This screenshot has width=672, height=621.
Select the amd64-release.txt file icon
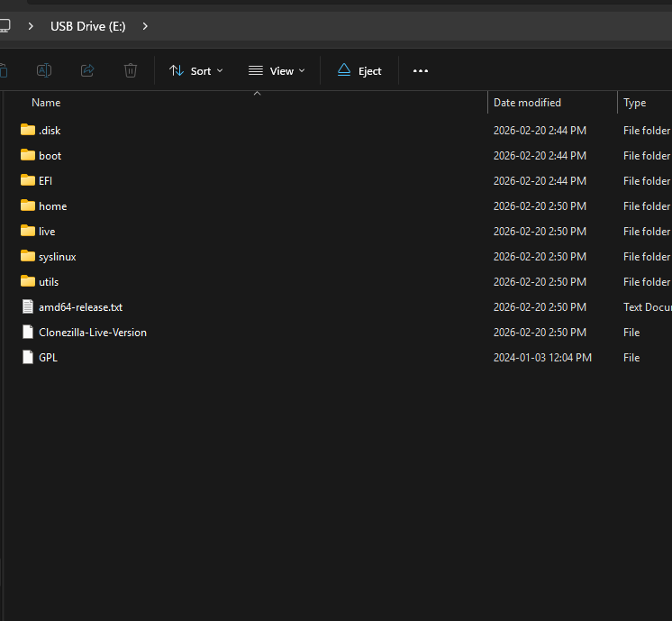tap(28, 306)
